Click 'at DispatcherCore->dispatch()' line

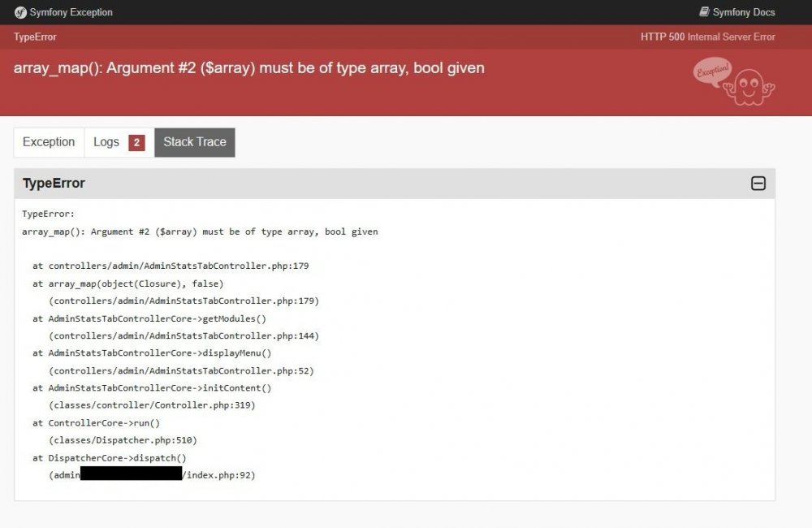coord(110,458)
